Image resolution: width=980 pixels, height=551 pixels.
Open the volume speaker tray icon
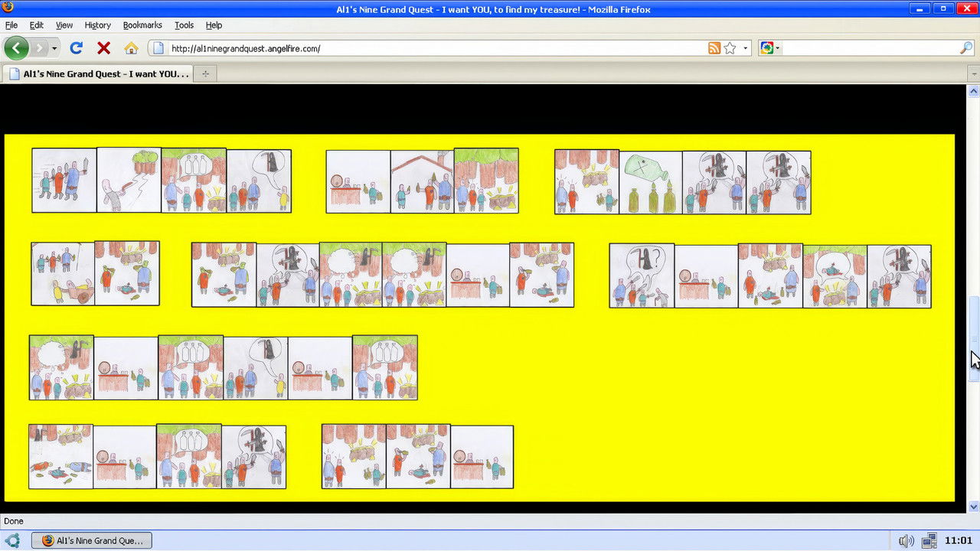click(x=906, y=541)
